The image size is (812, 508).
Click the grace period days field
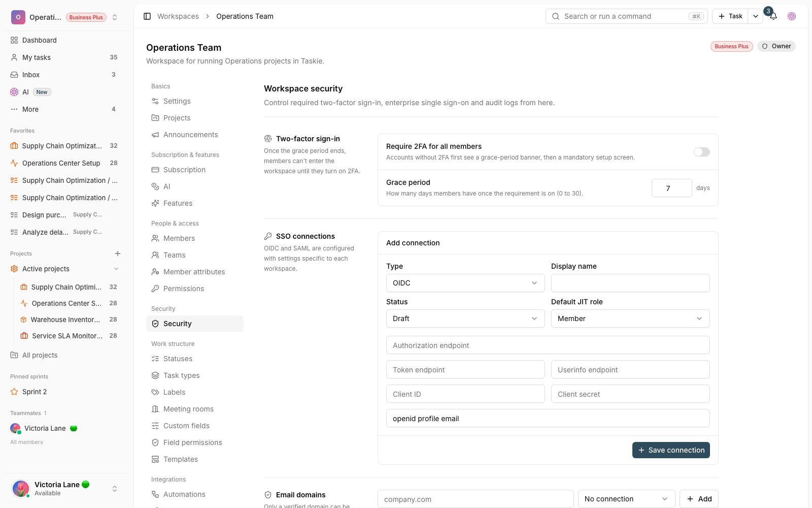pos(672,188)
